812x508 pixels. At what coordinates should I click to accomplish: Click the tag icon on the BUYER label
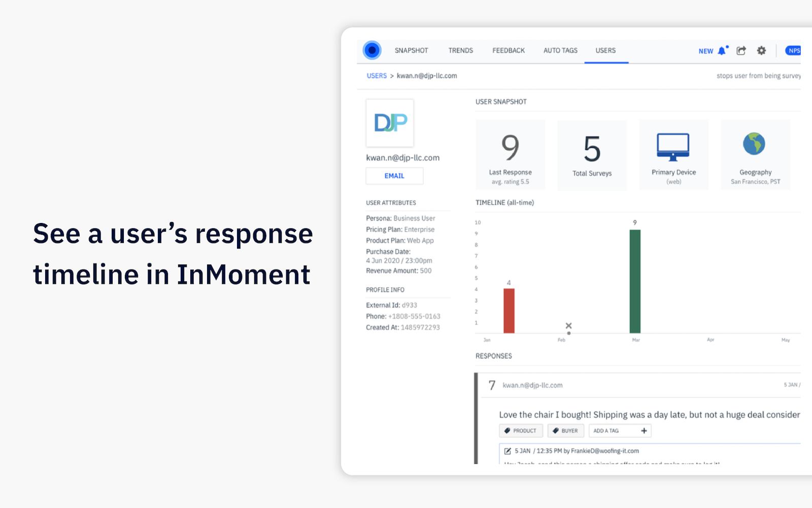tap(556, 430)
